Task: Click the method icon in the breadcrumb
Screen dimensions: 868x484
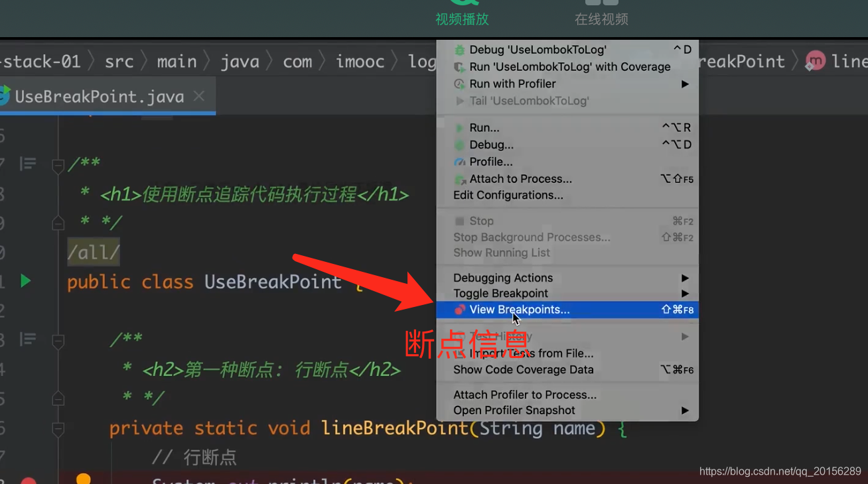Action: (x=815, y=62)
